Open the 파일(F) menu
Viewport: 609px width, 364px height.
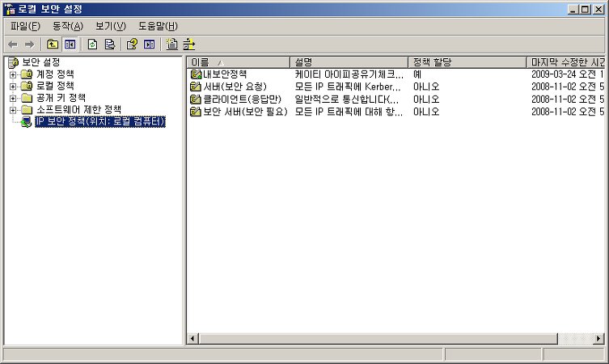pyautogui.click(x=25, y=26)
